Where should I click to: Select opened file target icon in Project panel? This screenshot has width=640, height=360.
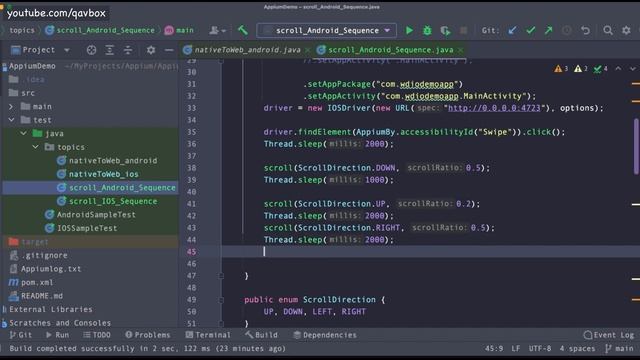coord(91,50)
